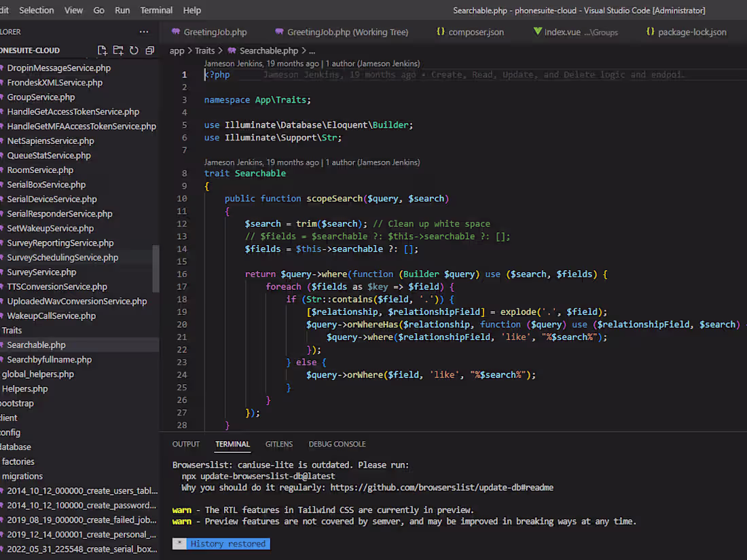Click the ellipsis menu in the Explorer header

[143, 31]
